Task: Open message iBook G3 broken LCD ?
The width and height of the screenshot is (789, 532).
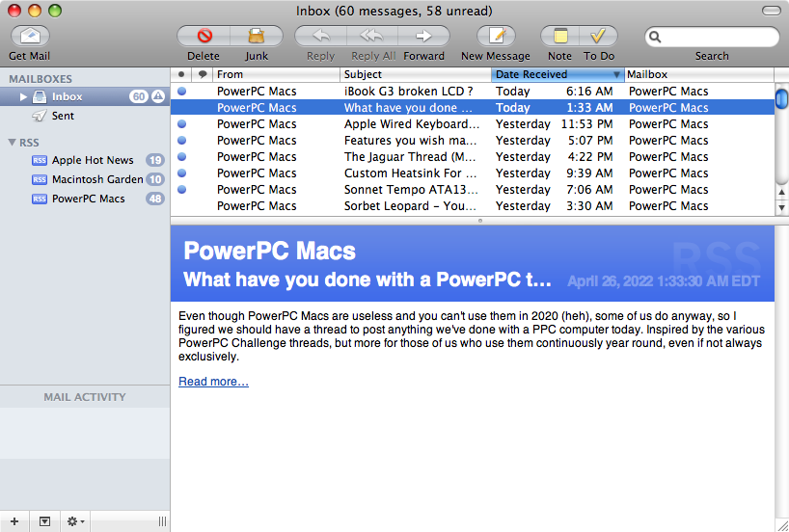Action: [x=472, y=91]
